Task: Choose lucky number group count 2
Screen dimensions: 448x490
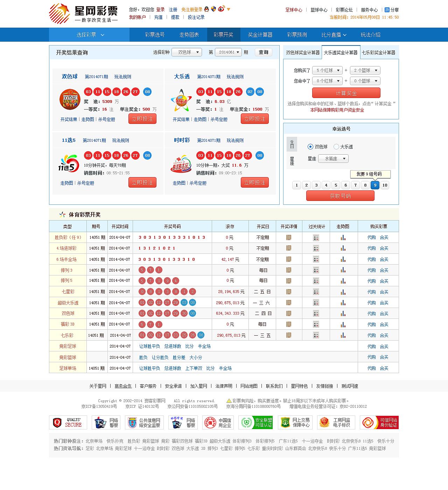Action: 307,185
